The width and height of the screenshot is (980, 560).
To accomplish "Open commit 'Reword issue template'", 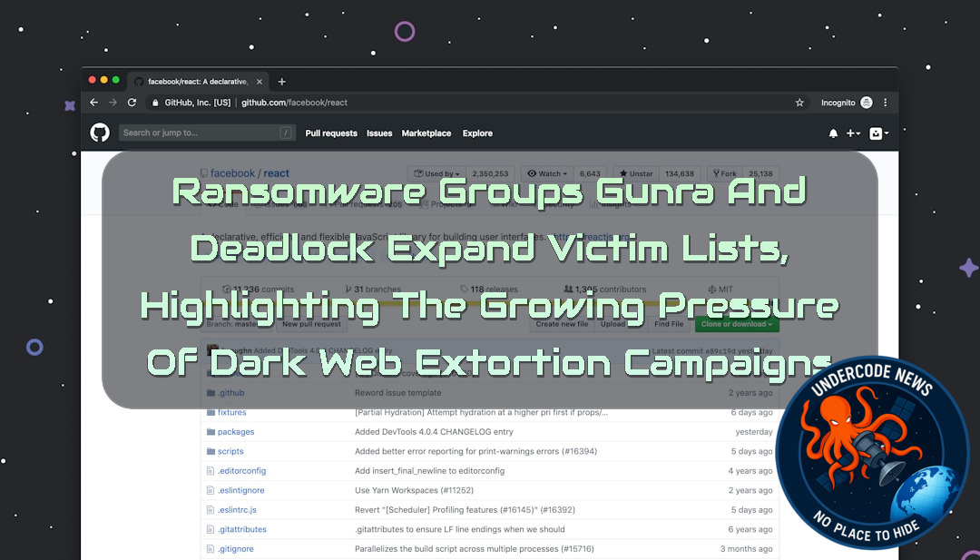I will point(398,393).
